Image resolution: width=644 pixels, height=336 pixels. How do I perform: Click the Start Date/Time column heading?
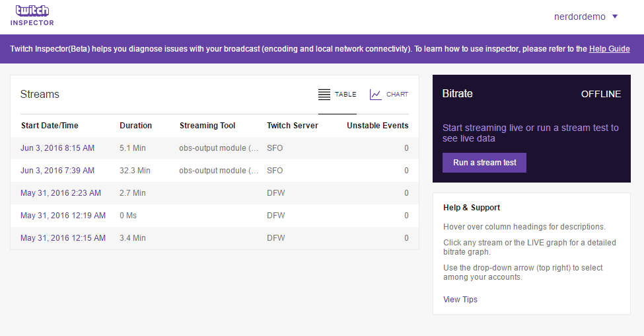pyautogui.click(x=50, y=126)
